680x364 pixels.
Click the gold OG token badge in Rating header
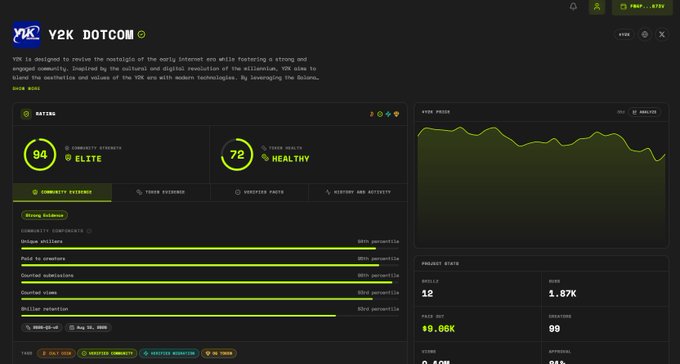pyautogui.click(x=396, y=114)
